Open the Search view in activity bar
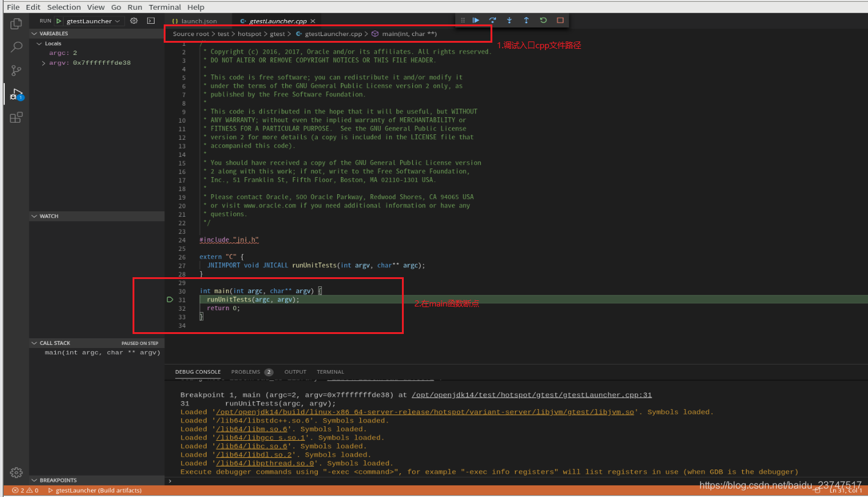This screenshot has width=868, height=497. pyautogui.click(x=16, y=47)
